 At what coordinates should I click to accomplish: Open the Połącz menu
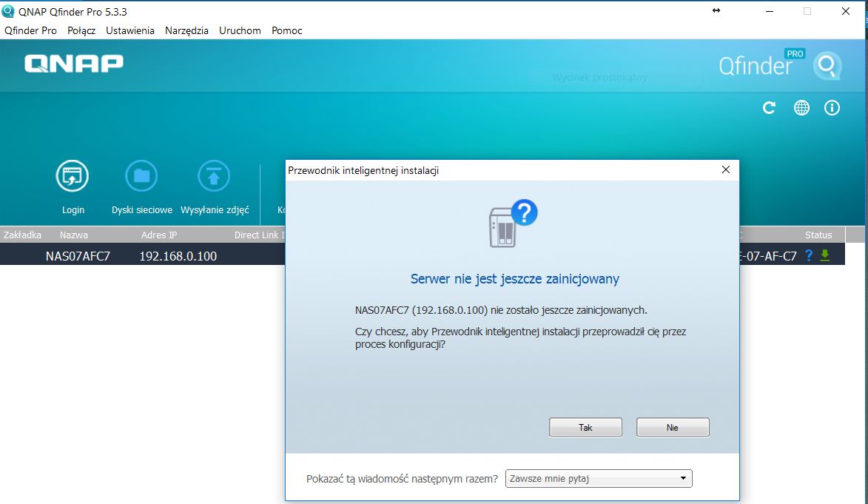81,30
